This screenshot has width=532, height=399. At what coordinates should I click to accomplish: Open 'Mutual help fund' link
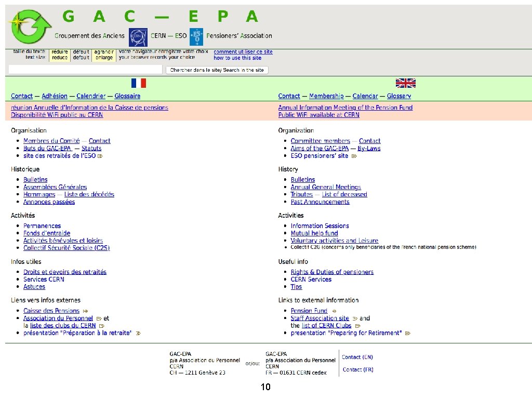point(314,233)
